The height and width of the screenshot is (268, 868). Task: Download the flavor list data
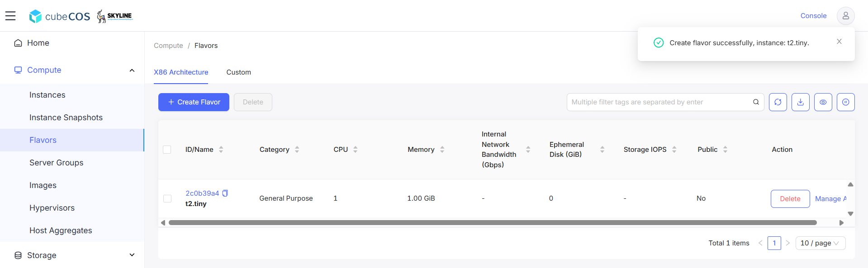point(800,102)
